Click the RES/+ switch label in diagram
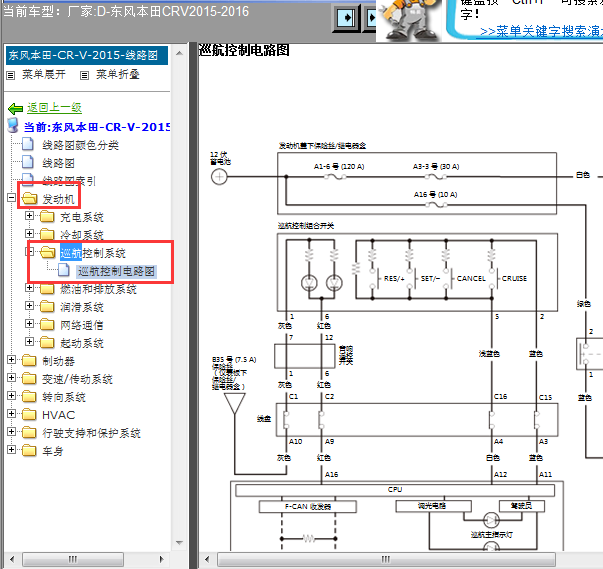This screenshot has height=569, width=603. pos(394,278)
